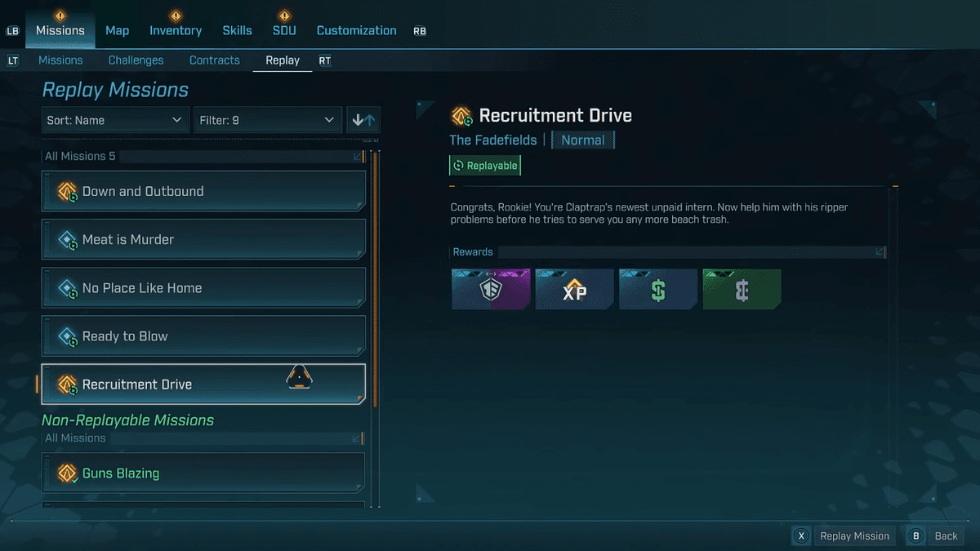Collapse the Rewards section
The height and width of the screenshot is (551, 980).
[880, 252]
